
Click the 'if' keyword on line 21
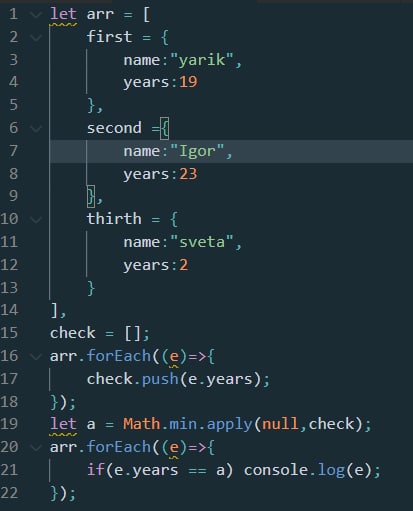coord(96,470)
